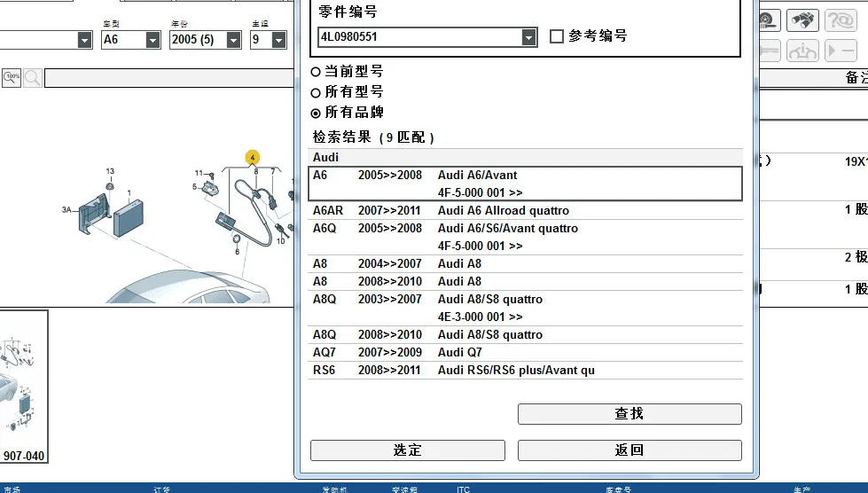Click part number 11 on the diagram
Viewport: 868px width, 493px height.
pyautogui.click(x=199, y=173)
